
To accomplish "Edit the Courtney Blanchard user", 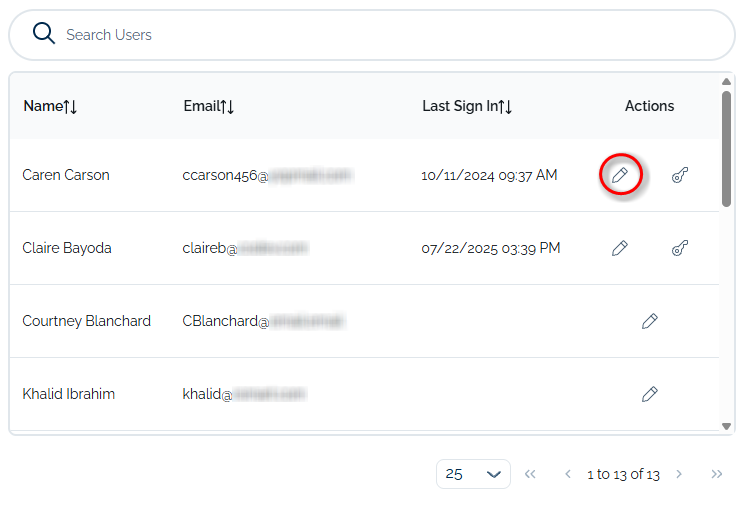I will (x=650, y=321).
